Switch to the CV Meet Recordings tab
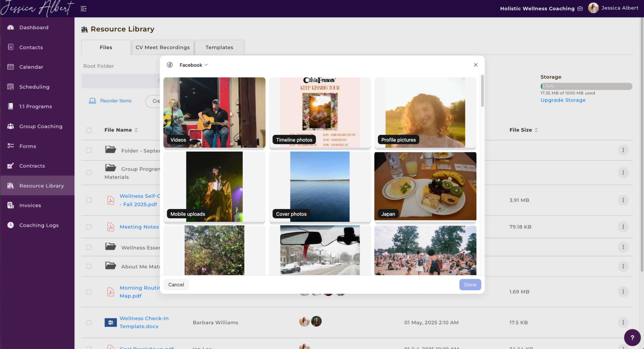Screen dimensions: 644x349 point(163,47)
